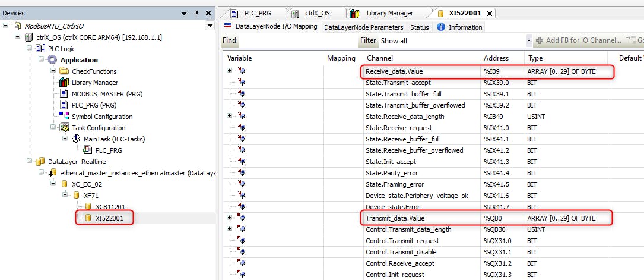Image resolution: width=644 pixels, height=280 pixels.
Task: Collapse the DataLayer_Realtime tree node
Action: click(x=30, y=162)
